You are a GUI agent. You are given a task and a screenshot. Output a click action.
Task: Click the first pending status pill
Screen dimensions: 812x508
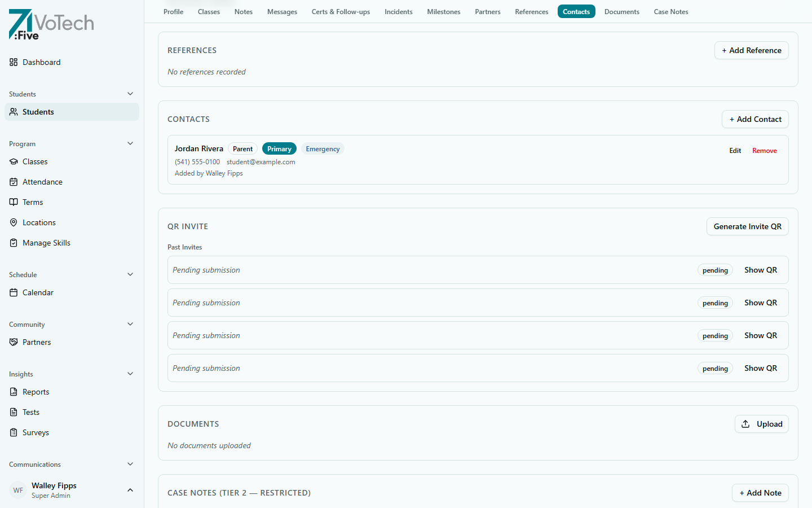click(714, 270)
